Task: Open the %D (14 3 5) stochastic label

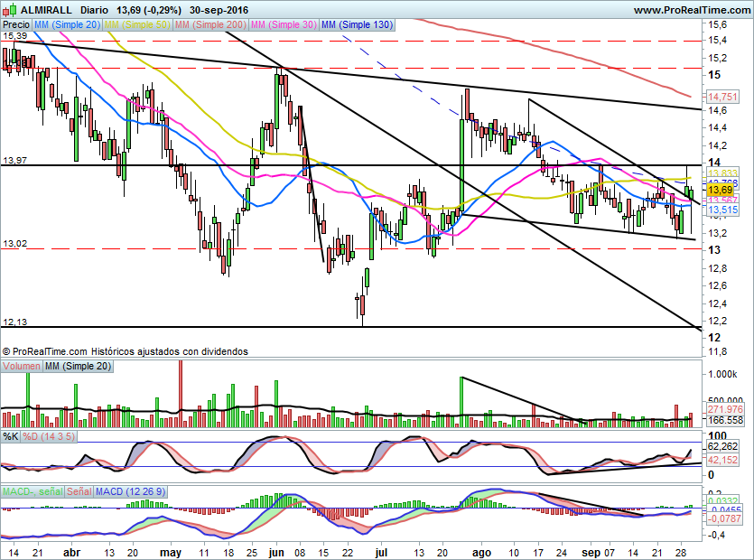Action: 49,436
